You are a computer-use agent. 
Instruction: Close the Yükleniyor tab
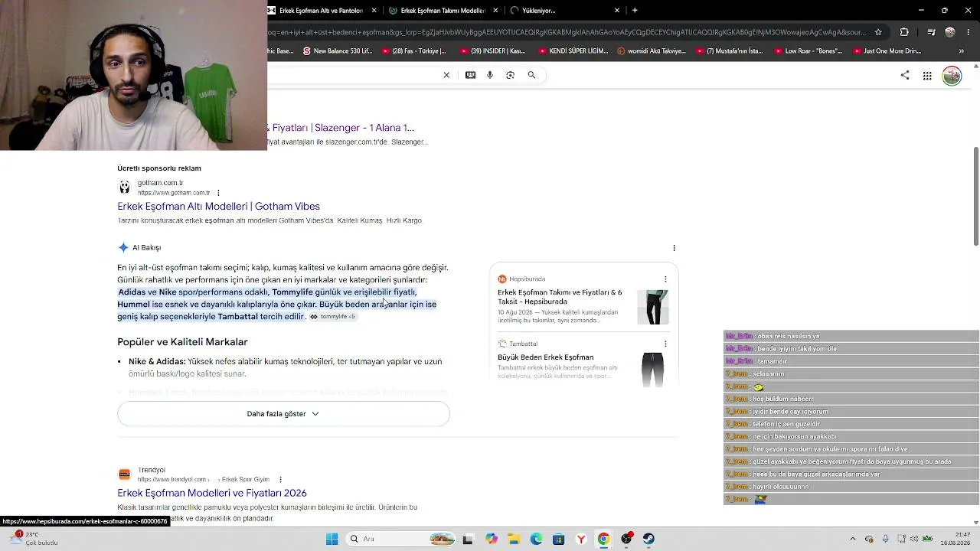(x=617, y=11)
